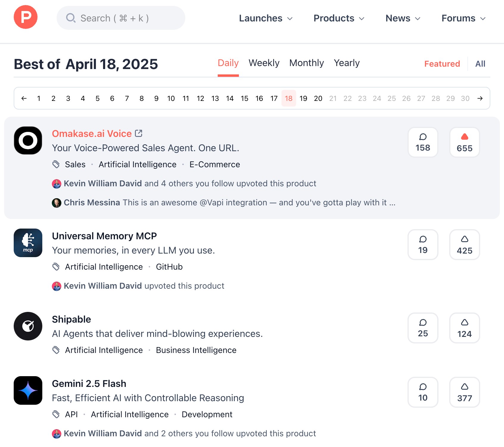
Task: Click Kevin William David's avatar
Action: click(57, 184)
